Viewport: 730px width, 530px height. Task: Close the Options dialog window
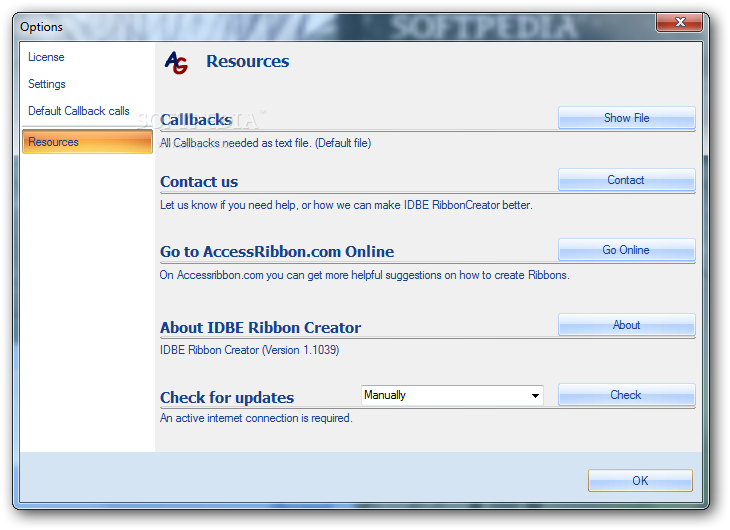click(x=679, y=22)
